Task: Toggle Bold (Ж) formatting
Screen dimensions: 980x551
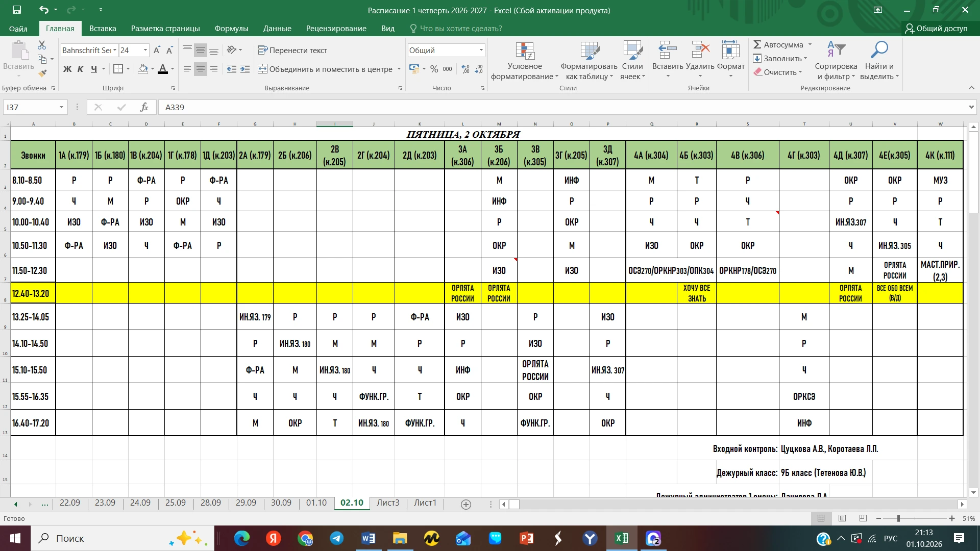Action: (67, 69)
